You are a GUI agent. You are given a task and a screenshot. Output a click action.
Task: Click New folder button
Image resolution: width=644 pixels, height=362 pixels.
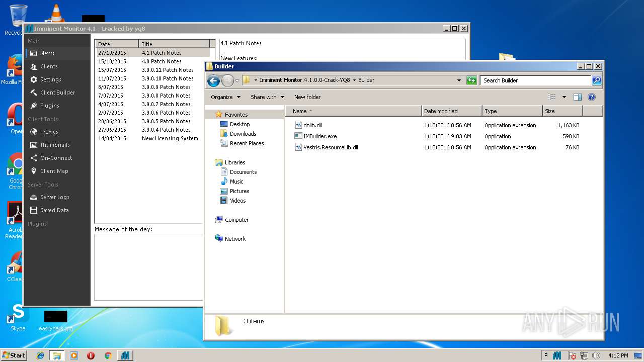pyautogui.click(x=307, y=97)
